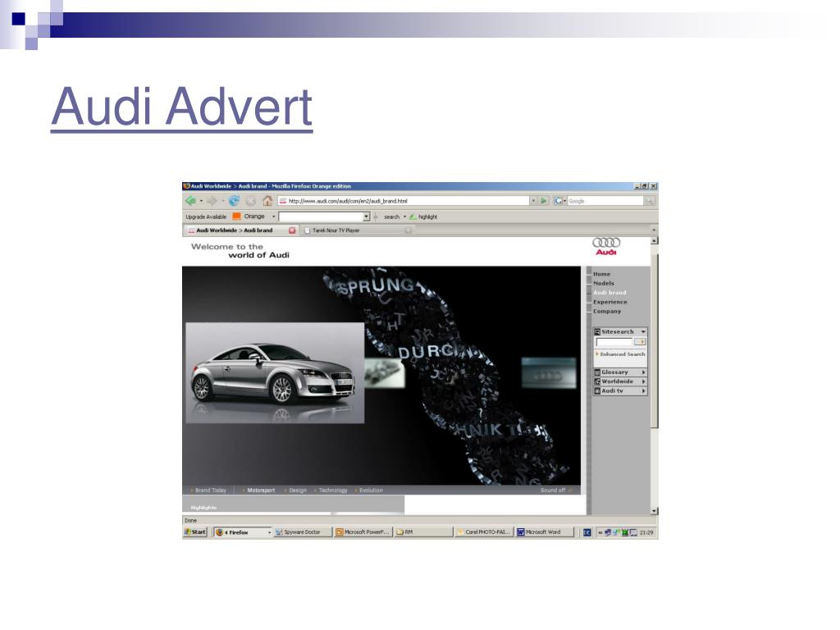The height and width of the screenshot is (630, 840).
Task: Click the highlight button label
Action: point(427,217)
